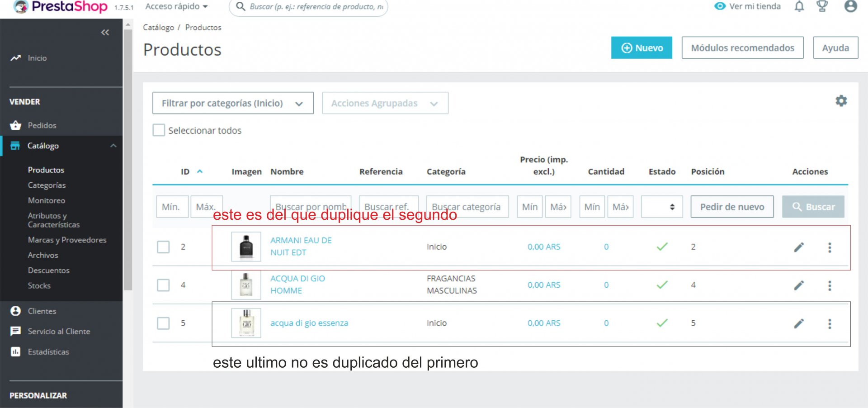
Task: Open Monitoreo in the sidebar submenu
Action: coord(47,200)
